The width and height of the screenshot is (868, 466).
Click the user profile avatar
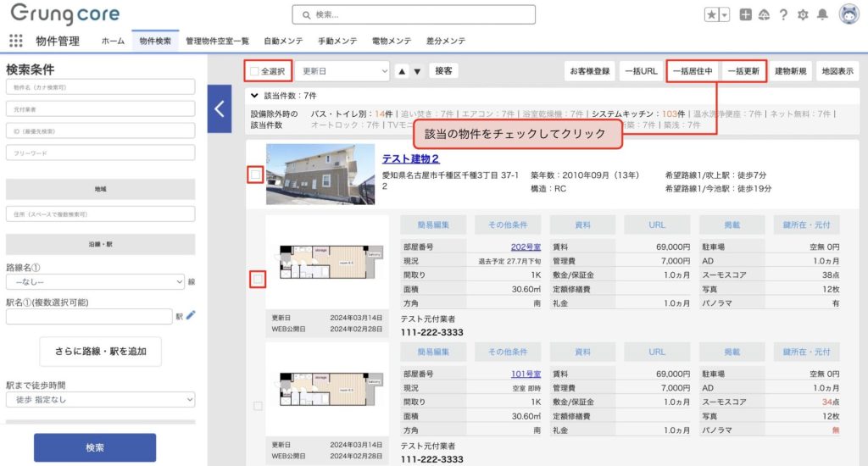[849, 14]
